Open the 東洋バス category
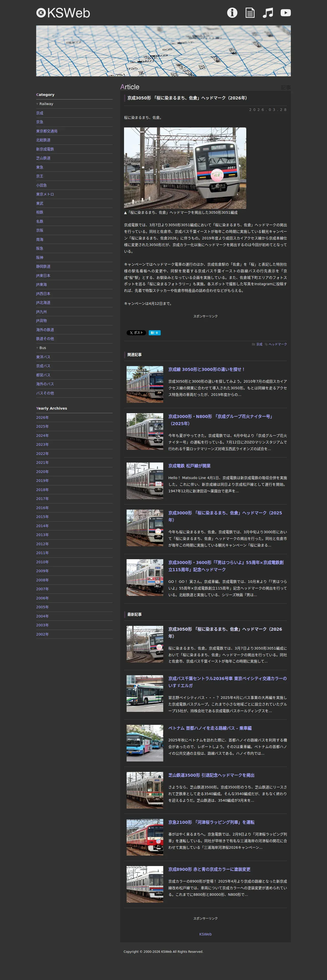Screen dimensions: 327x980 coord(43,357)
